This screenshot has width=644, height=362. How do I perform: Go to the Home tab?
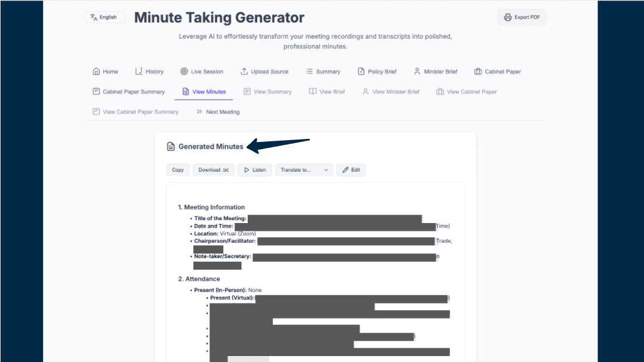click(105, 72)
